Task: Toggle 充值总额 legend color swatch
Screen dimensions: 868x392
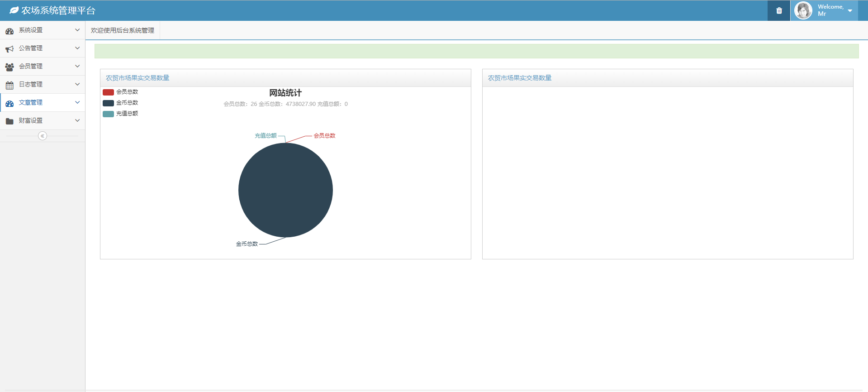Action: click(108, 114)
